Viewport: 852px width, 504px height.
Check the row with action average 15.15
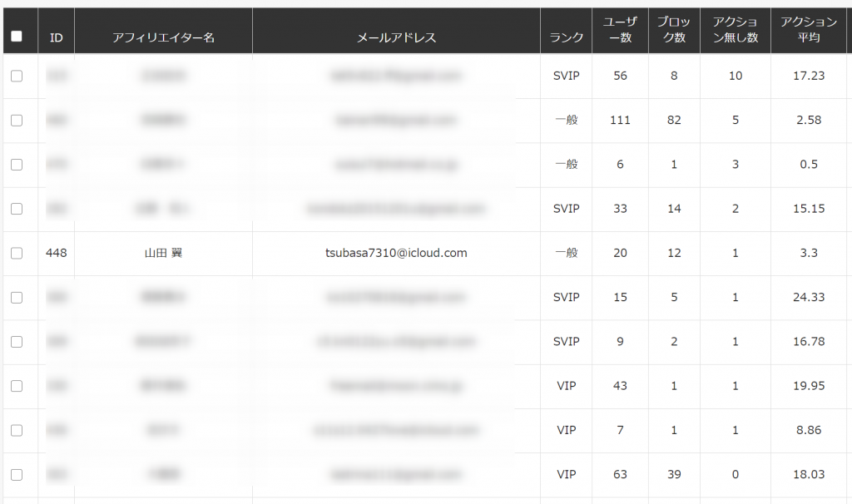(17, 209)
